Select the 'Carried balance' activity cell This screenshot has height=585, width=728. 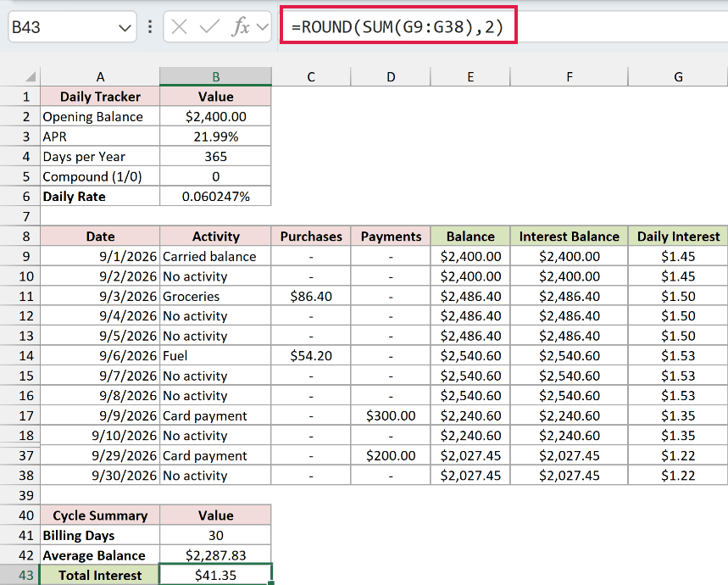tap(215, 256)
